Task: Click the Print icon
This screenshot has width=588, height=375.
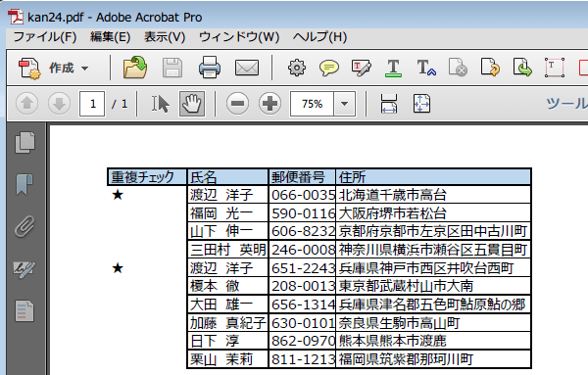Action: tap(210, 68)
